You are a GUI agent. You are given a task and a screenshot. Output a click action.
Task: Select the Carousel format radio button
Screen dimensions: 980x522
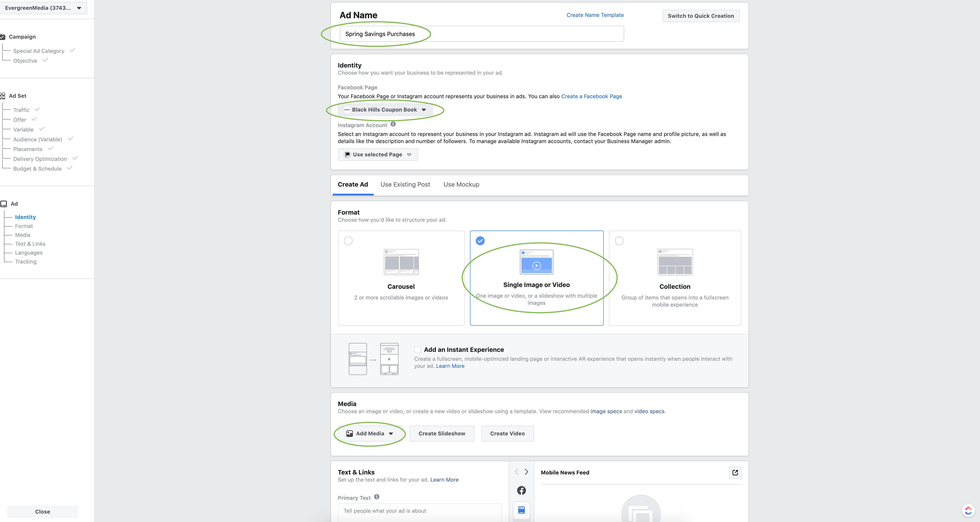click(349, 241)
